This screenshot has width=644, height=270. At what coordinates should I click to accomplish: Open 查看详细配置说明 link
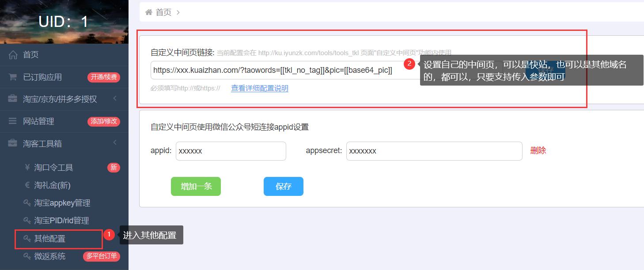260,88
